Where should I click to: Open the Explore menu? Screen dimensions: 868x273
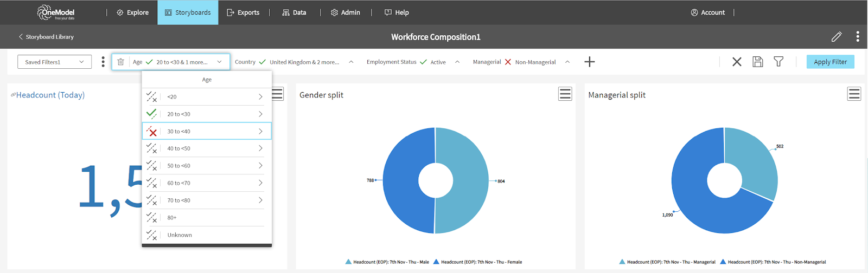click(x=132, y=12)
